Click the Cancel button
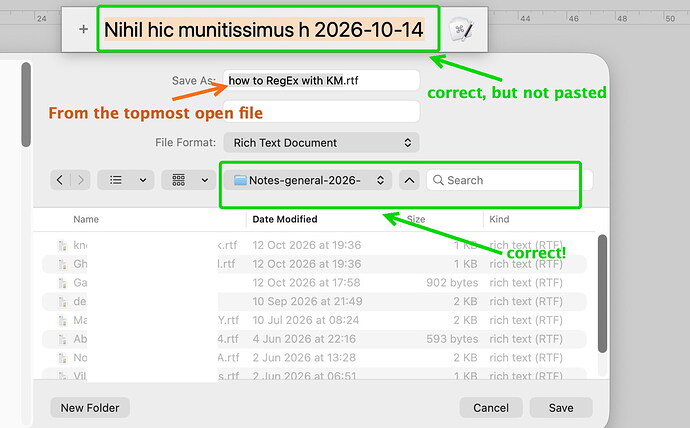Image resolution: width=690 pixels, height=428 pixels. coord(491,408)
